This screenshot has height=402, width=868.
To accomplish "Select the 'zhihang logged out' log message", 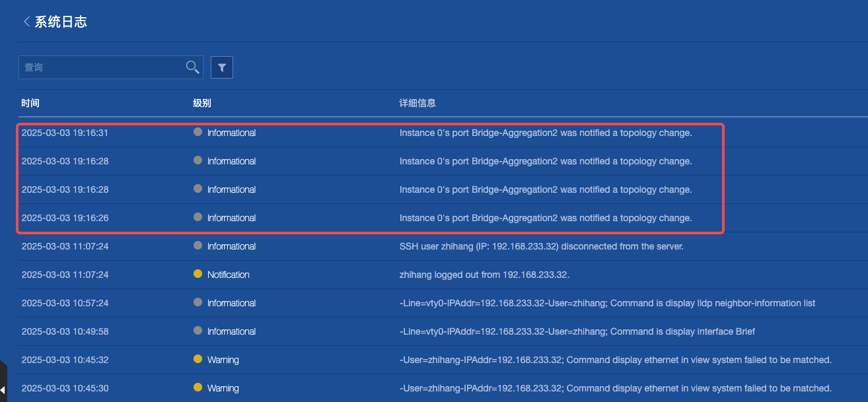I will click(484, 275).
